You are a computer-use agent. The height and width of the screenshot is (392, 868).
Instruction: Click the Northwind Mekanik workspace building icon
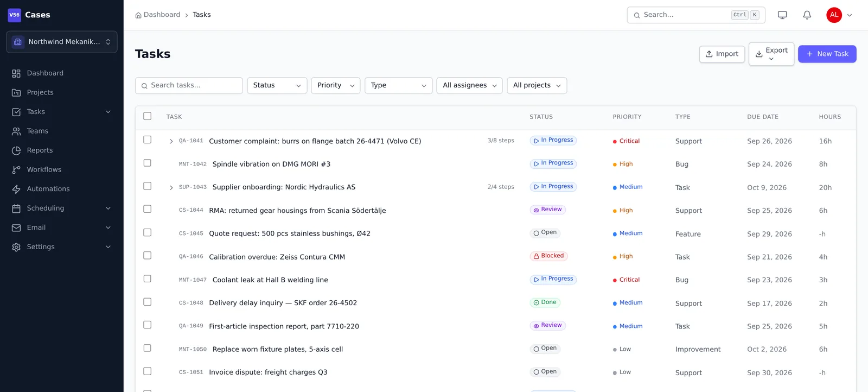(18, 42)
